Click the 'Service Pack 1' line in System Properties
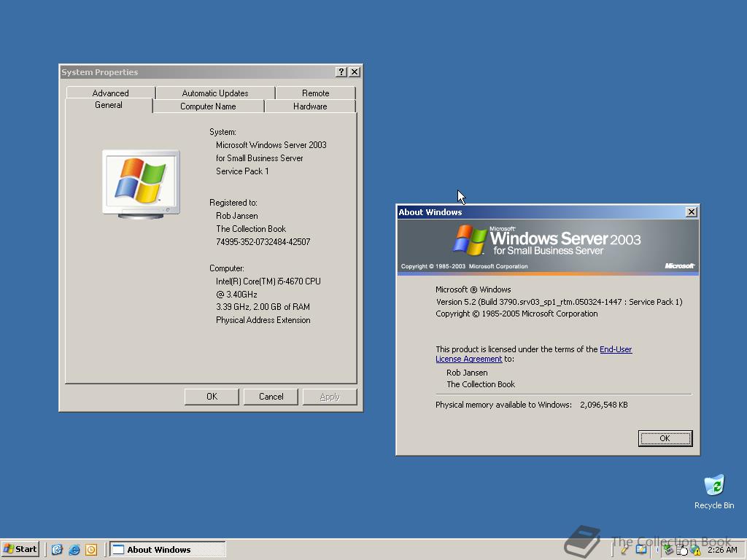 [242, 171]
